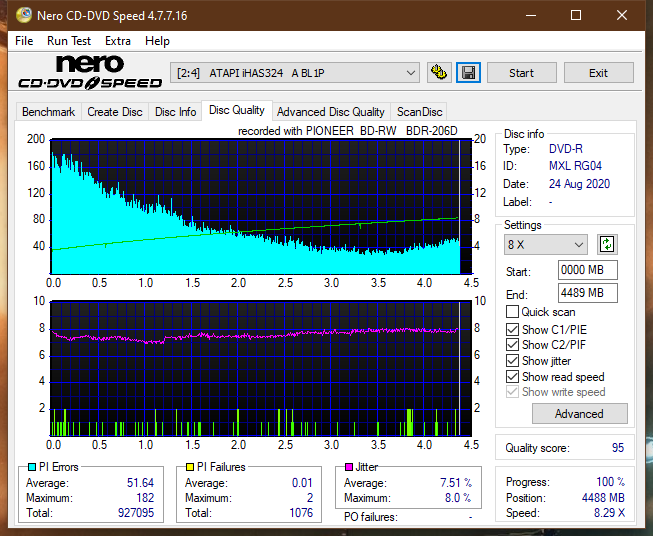Click the jitter lower graph

pos(261,369)
